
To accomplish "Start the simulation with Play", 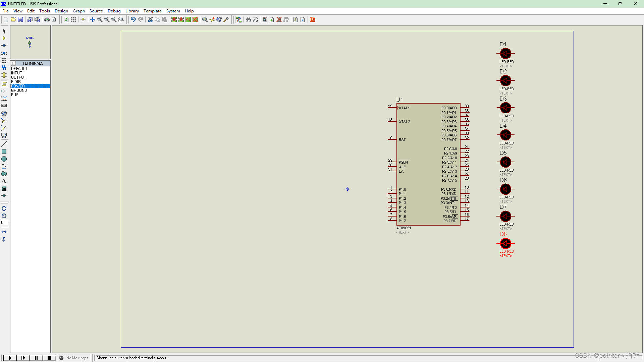I will click(x=10, y=358).
